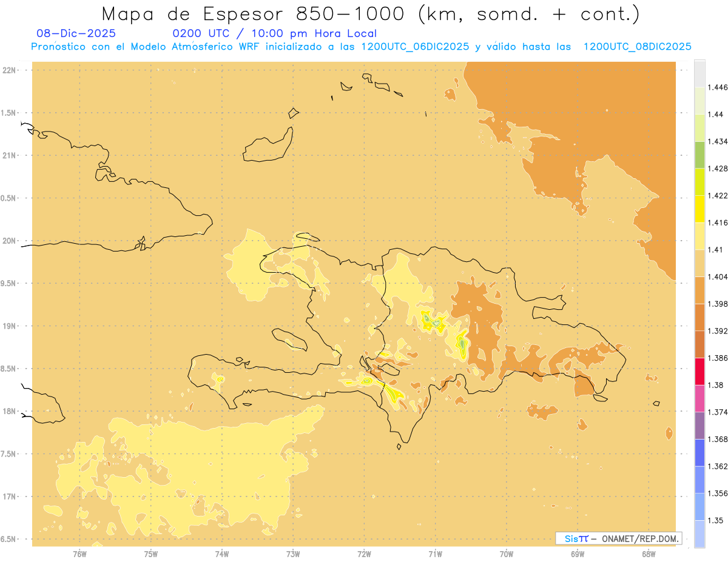Click the red legend swatch between 1.38 and 1.386

(699, 371)
